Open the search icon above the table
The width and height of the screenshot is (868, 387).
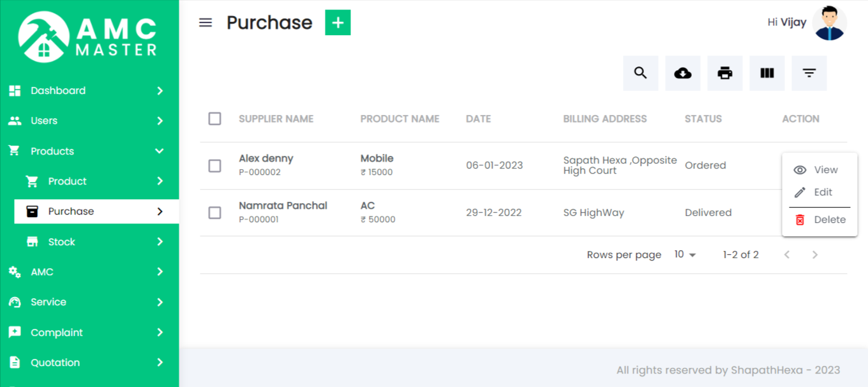pyautogui.click(x=640, y=73)
